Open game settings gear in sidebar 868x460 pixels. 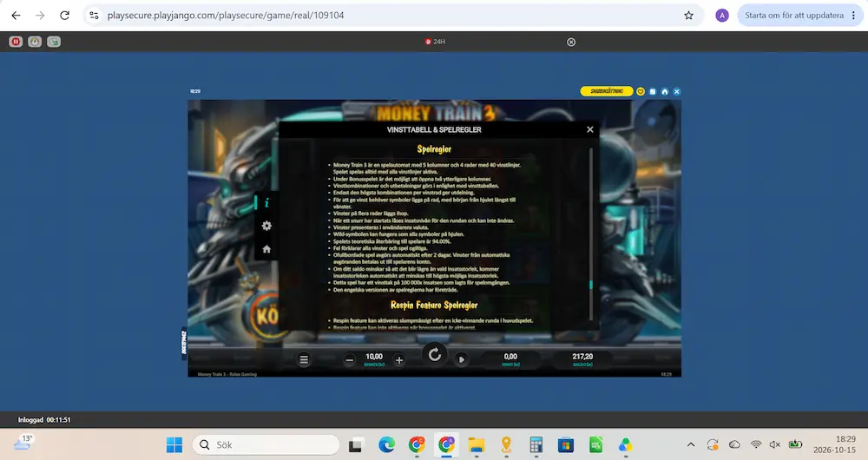pyautogui.click(x=266, y=226)
